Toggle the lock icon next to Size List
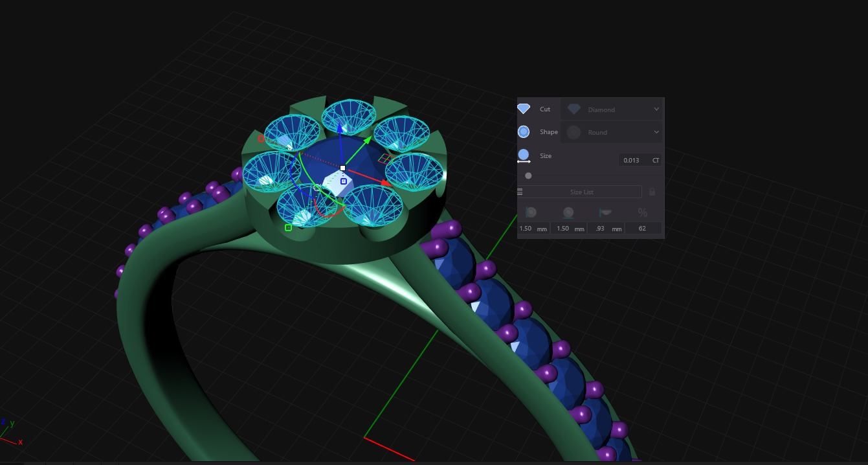The image size is (868, 465). coord(652,192)
